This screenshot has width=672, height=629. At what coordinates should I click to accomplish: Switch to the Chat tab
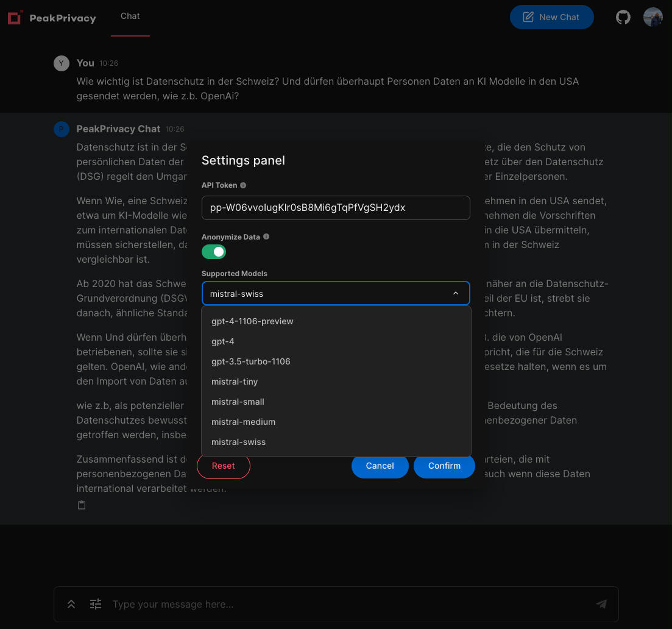click(x=130, y=16)
